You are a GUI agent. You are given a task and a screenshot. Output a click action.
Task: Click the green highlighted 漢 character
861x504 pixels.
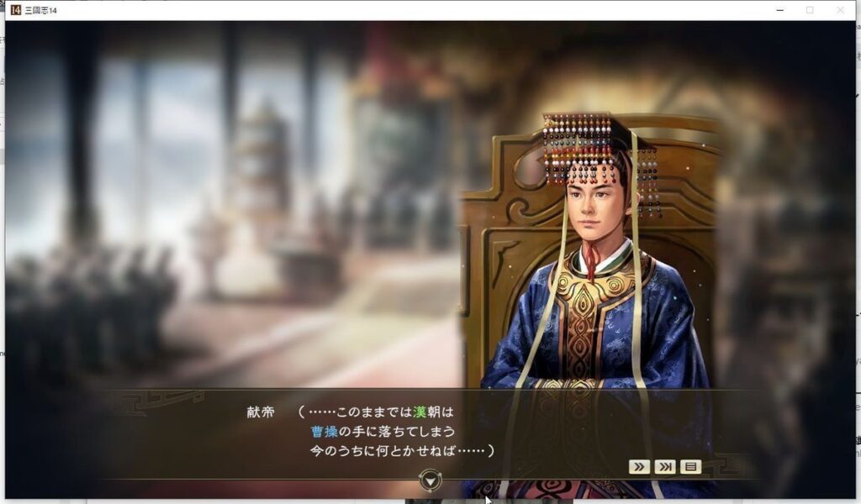point(420,412)
